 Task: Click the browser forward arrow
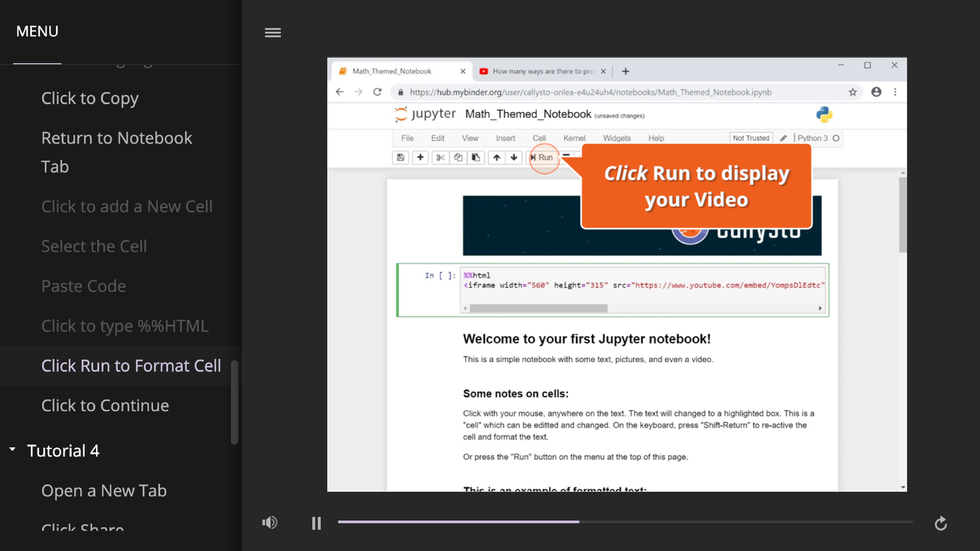point(358,92)
